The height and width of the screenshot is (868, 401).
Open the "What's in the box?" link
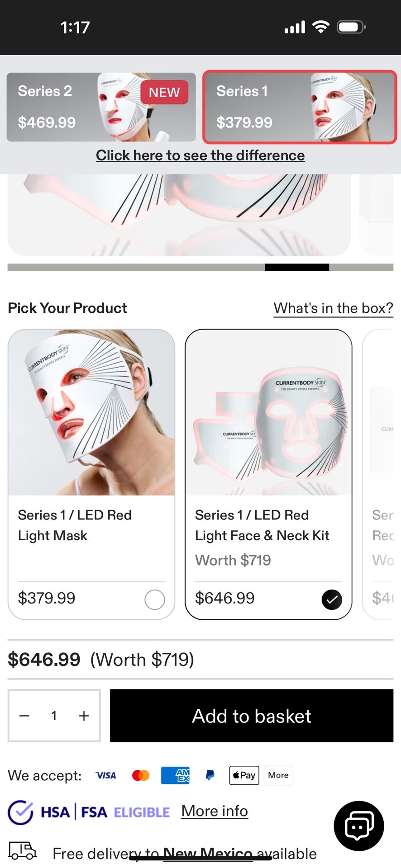(x=333, y=308)
